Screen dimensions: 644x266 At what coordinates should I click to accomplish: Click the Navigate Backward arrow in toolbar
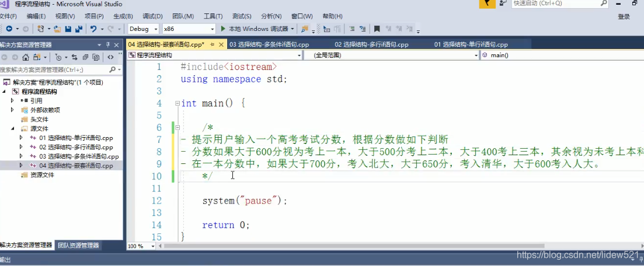[x=9, y=29]
